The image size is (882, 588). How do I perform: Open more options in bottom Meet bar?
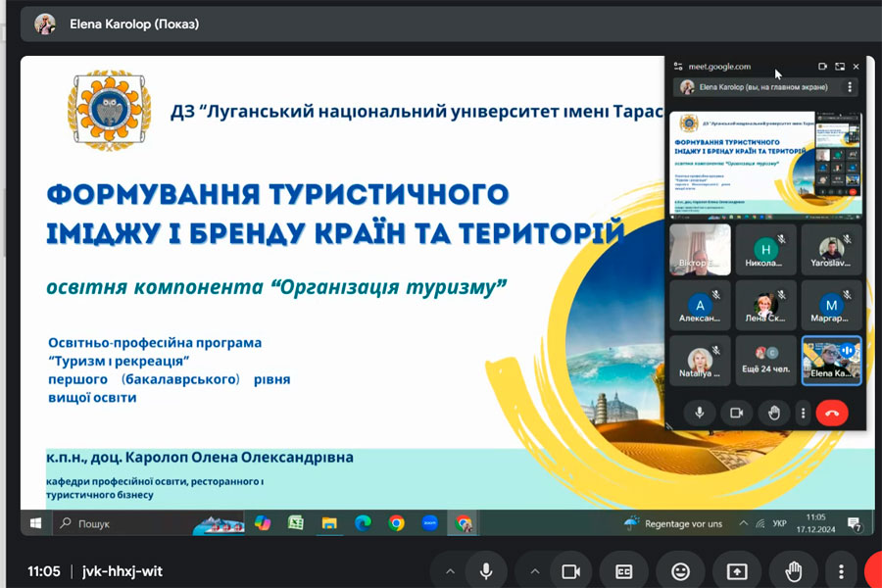tap(841, 571)
